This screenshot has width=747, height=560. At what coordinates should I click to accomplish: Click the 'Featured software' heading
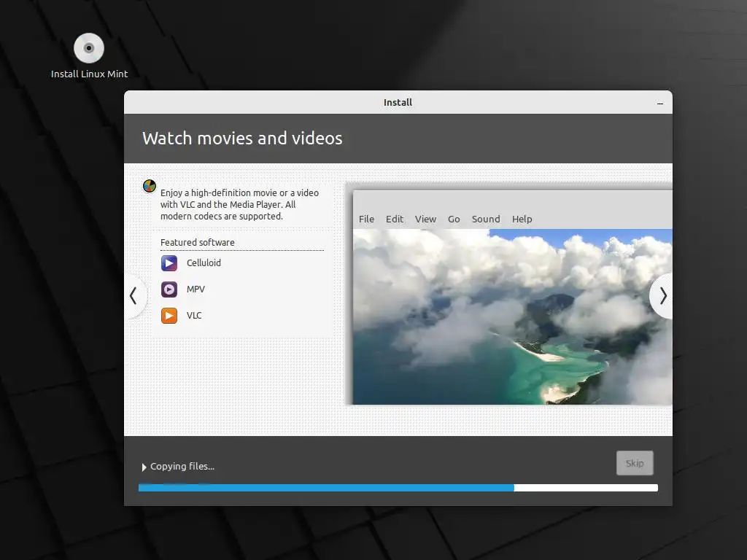(x=197, y=242)
